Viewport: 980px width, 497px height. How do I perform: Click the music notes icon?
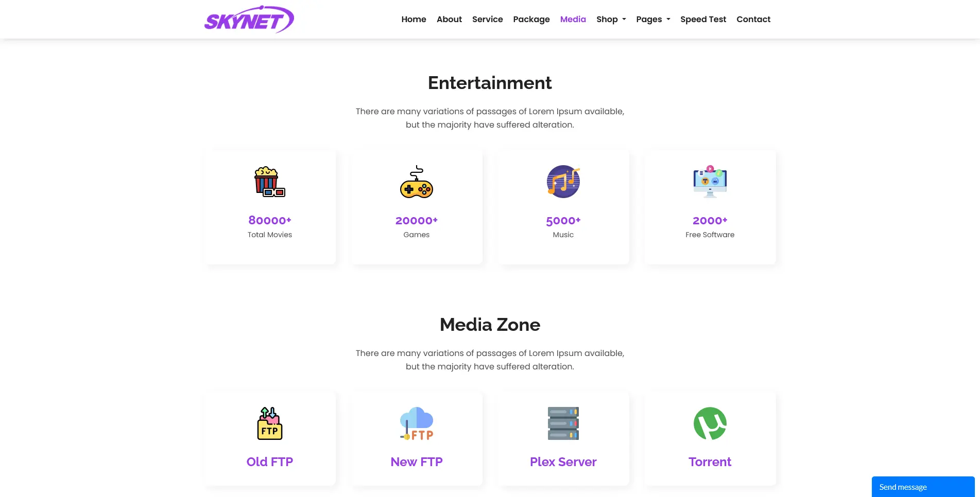[563, 182]
